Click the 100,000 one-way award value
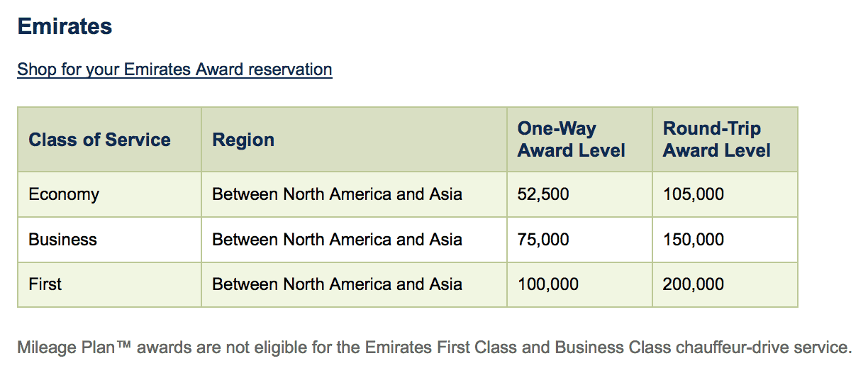This screenshot has width=868, height=373. point(548,284)
